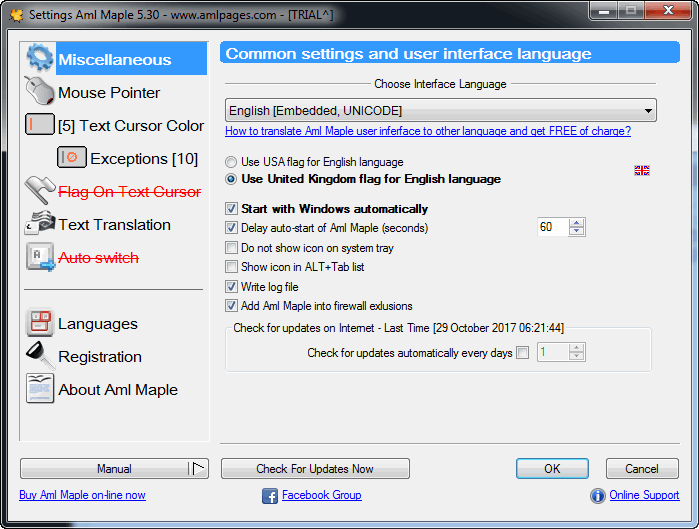Toggle Start with Windows automatically checkbox
This screenshot has height=529, width=699.
[231, 209]
